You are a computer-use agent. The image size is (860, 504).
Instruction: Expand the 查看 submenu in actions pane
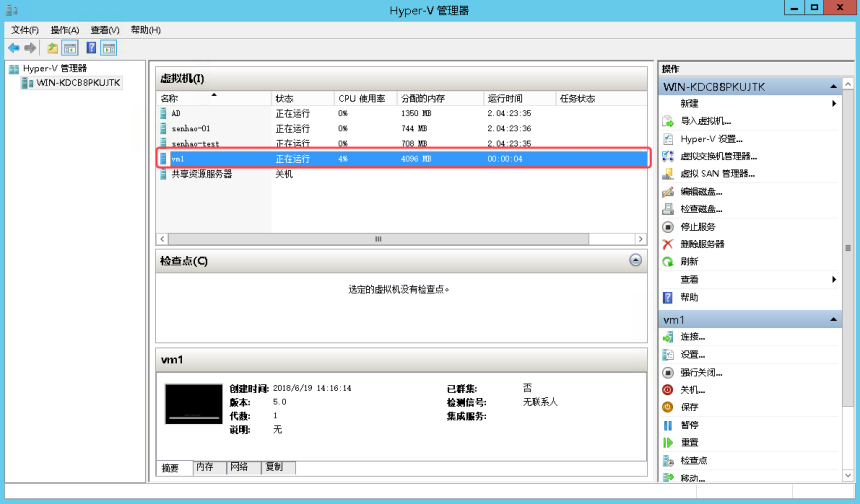point(834,279)
